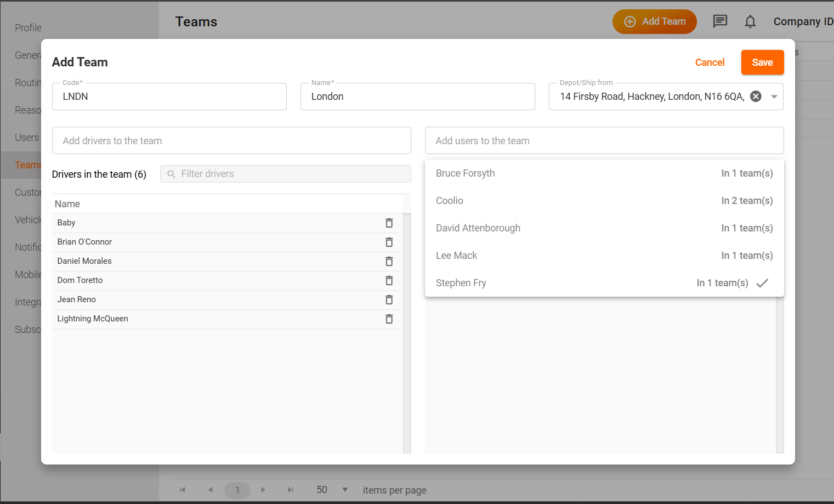Screen dimensions: 834x504
Task: Click the team Name field containing London
Action: [x=418, y=97]
